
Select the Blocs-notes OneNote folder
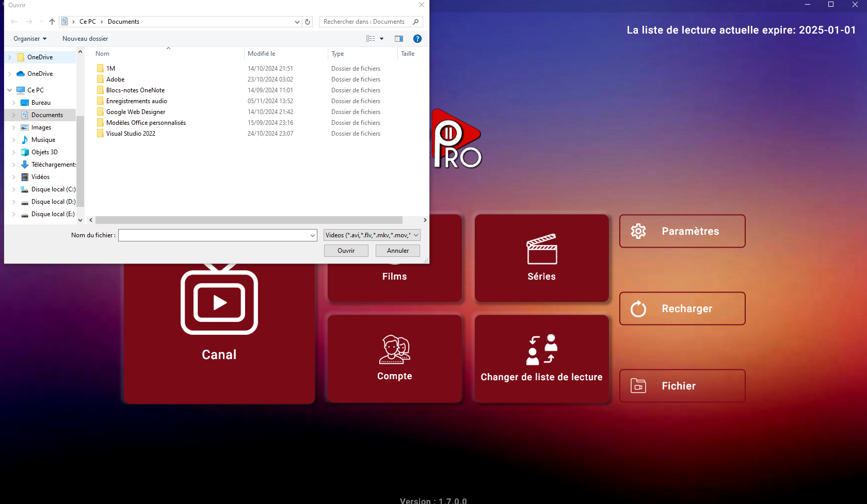135,90
